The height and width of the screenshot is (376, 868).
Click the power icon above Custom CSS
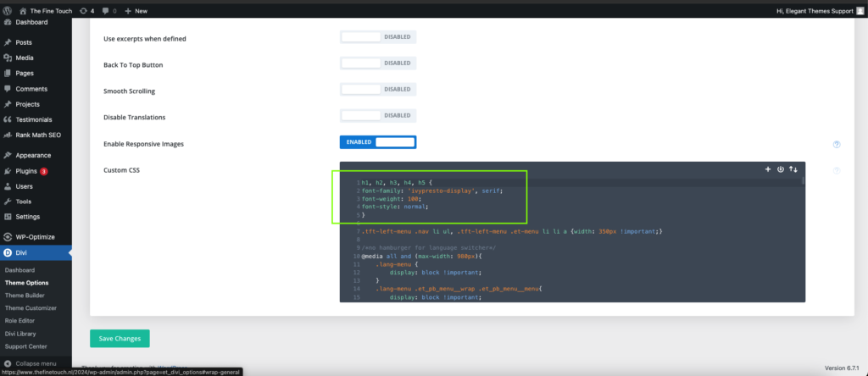click(781, 169)
